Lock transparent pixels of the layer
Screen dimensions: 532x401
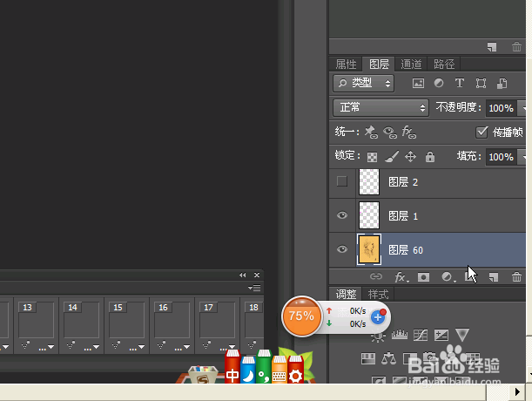coord(372,157)
